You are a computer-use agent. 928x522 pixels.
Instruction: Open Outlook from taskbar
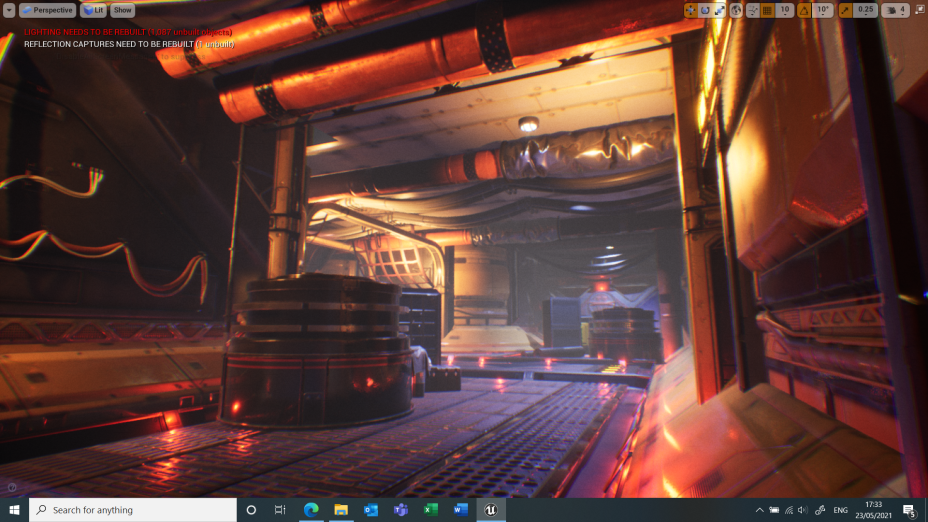(371, 510)
